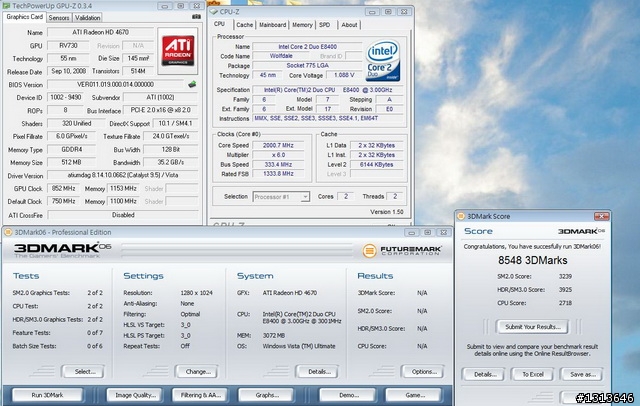Click the Core Voltage 1.088 V value

click(x=344, y=75)
